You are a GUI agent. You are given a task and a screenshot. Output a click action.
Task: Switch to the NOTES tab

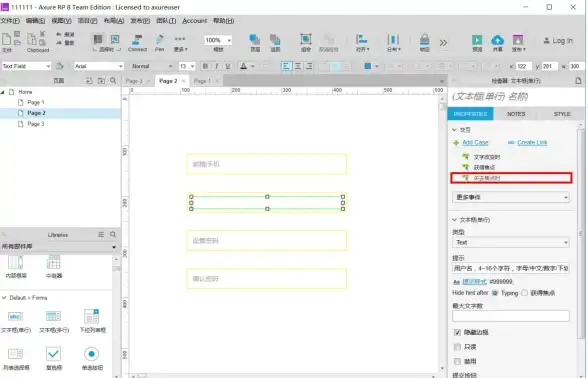pyautogui.click(x=516, y=114)
